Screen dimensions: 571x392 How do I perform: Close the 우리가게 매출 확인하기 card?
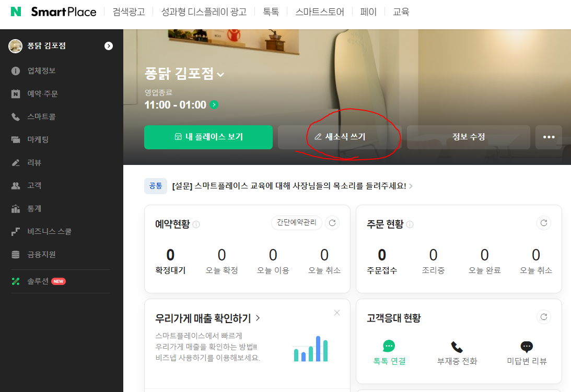point(337,313)
